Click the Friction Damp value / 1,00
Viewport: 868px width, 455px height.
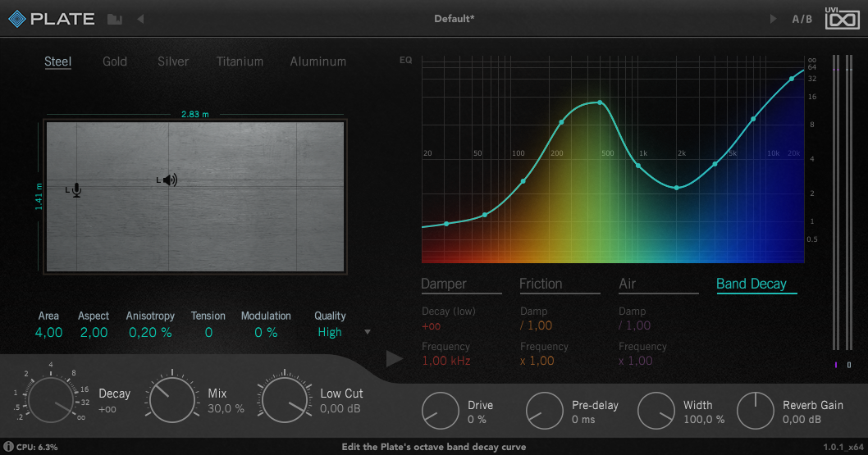[x=536, y=325]
